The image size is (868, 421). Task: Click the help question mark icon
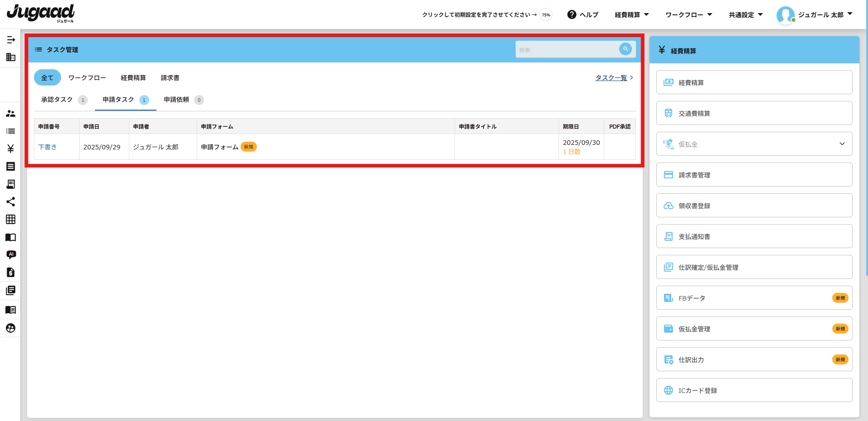pyautogui.click(x=572, y=14)
